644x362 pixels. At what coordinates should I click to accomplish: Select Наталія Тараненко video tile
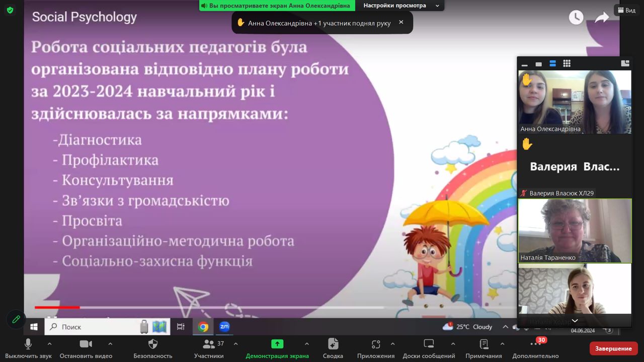[x=575, y=231]
